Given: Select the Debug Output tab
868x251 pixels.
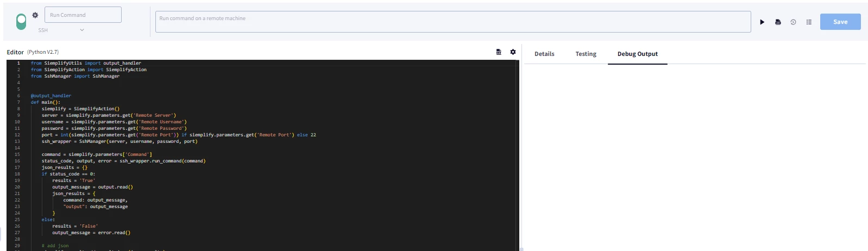Looking at the screenshot, I should [x=638, y=54].
